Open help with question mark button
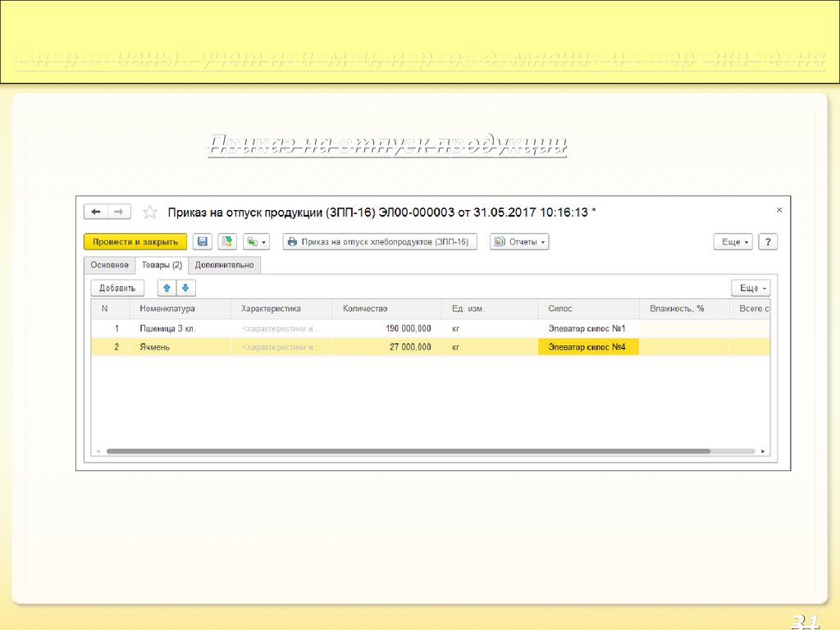Image resolution: width=840 pixels, height=630 pixels. tap(768, 242)
